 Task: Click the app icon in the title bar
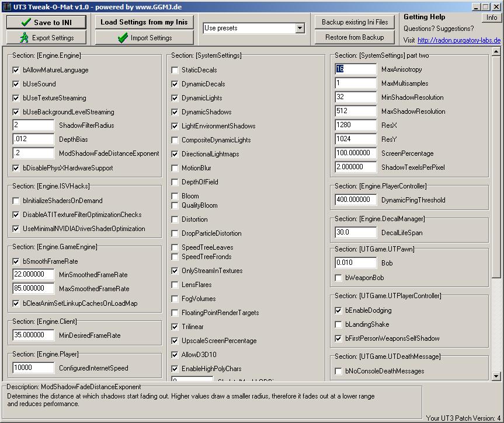click(7, 7)
